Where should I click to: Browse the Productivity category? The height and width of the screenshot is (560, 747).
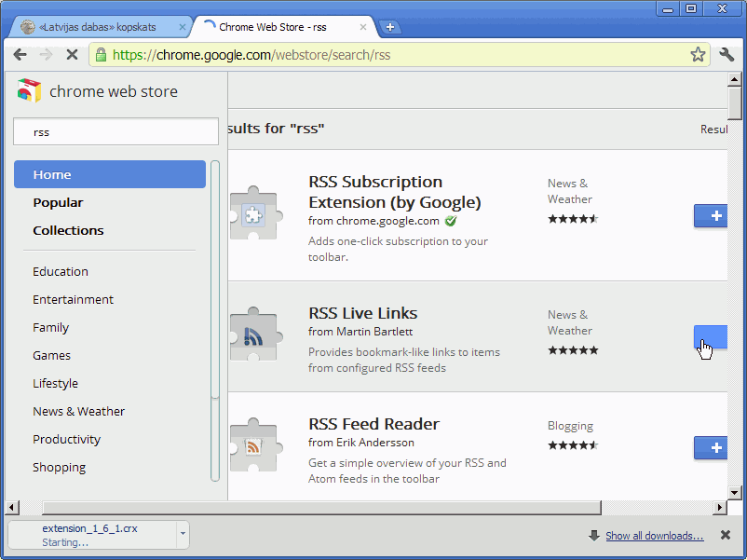(x=67, y=440)
